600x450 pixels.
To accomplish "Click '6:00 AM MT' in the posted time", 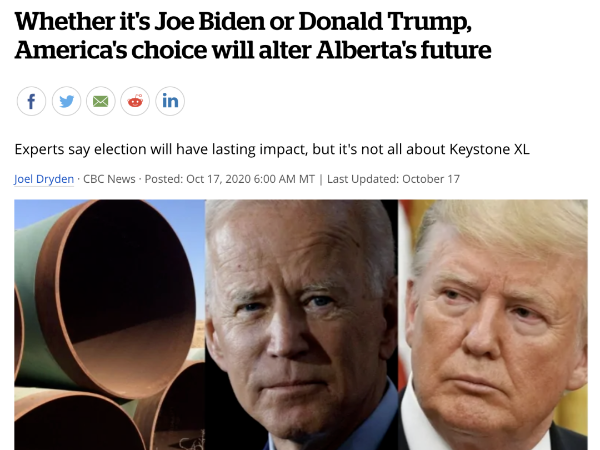I will click(284, 179).
